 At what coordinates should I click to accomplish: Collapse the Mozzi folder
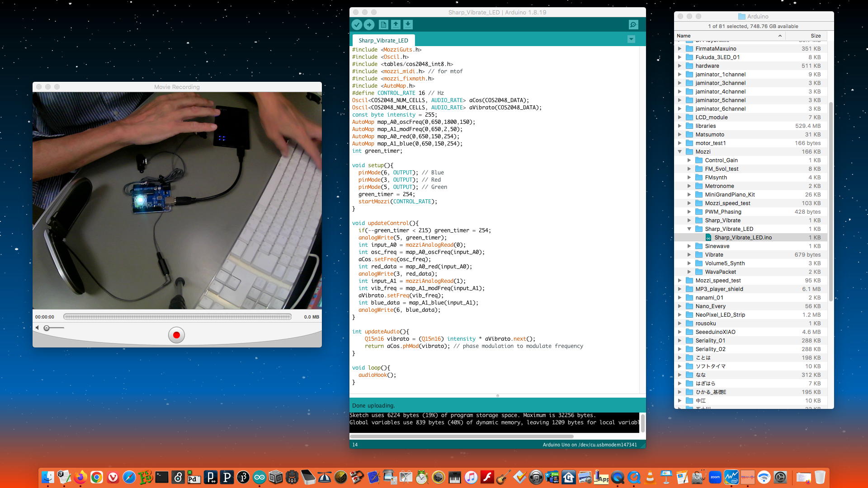tap(679, 152)
